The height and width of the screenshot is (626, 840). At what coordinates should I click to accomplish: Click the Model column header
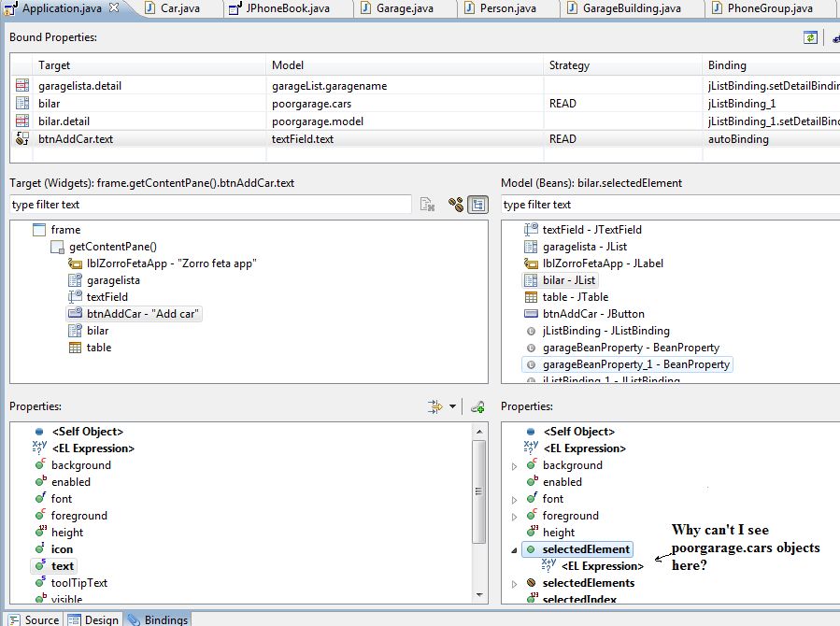point(405,64)
